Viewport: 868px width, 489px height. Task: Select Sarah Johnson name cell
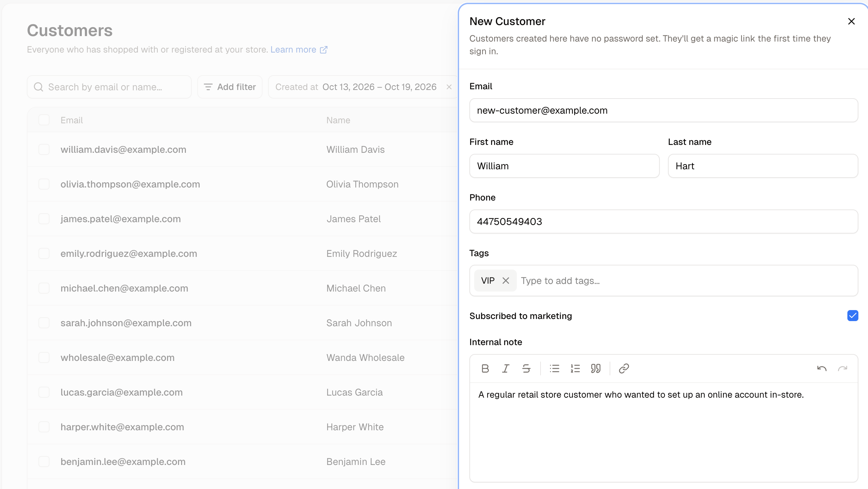coord(359,323)
